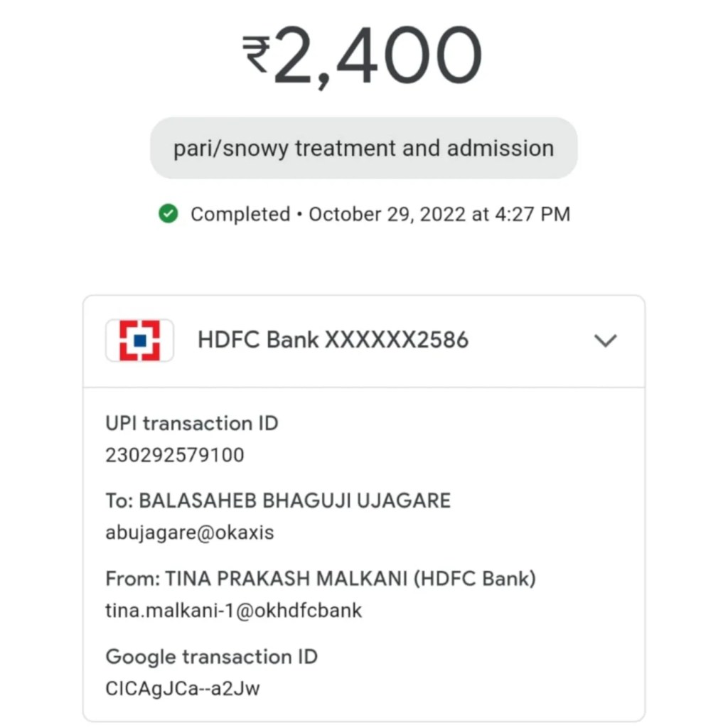This screenshot has height=728, width=728.
Task: Open the abujagare@okaxis UPI address
Action: 189,532
